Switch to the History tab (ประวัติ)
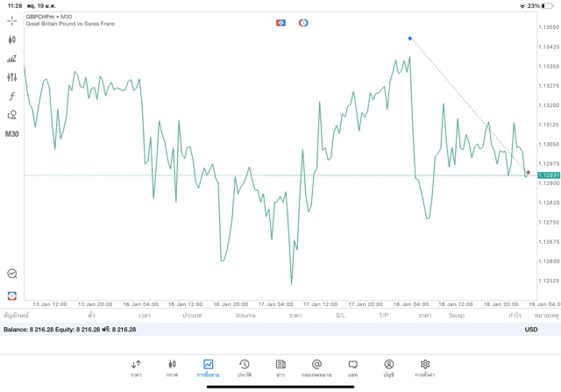This screenshot has width=561, height=392. coord(245,367)
